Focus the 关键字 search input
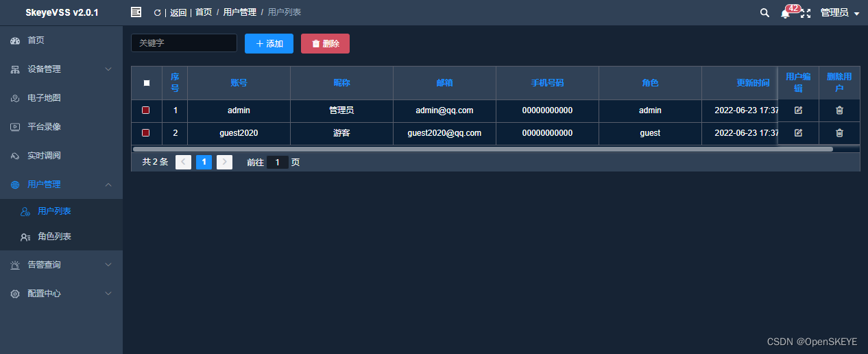 pos(184,43)
